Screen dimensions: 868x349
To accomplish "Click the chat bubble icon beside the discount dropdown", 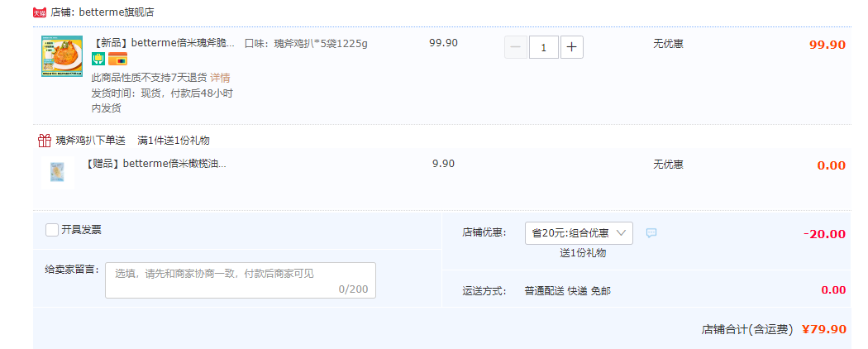I will pos(651,233).
